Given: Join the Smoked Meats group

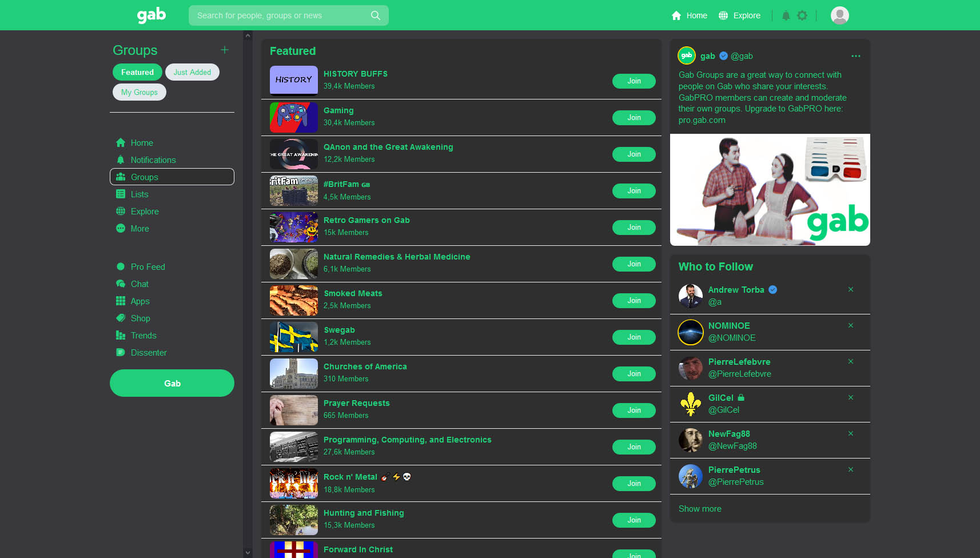Looking at the screenshot, I should coord(634,301).
